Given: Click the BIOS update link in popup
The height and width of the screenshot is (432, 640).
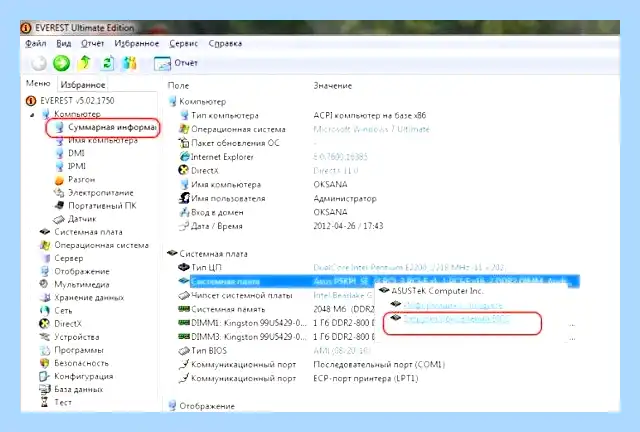Looking at the screenshot, I should (456, 319).
